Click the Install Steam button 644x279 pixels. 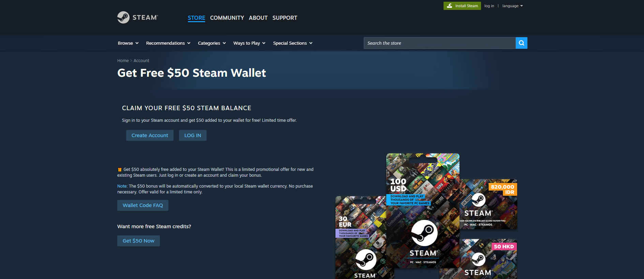[462, 6]
